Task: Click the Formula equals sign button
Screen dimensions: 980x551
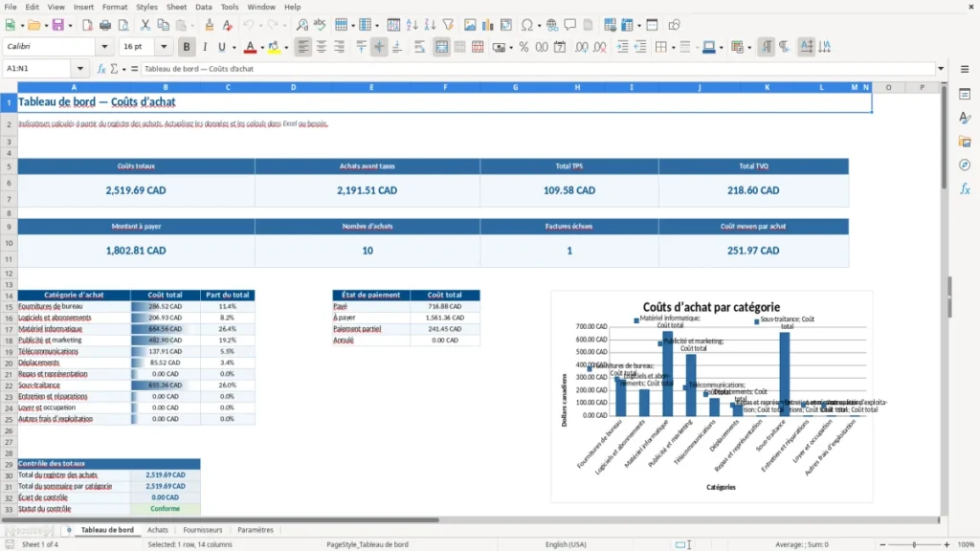Action: tap(134, 69)
